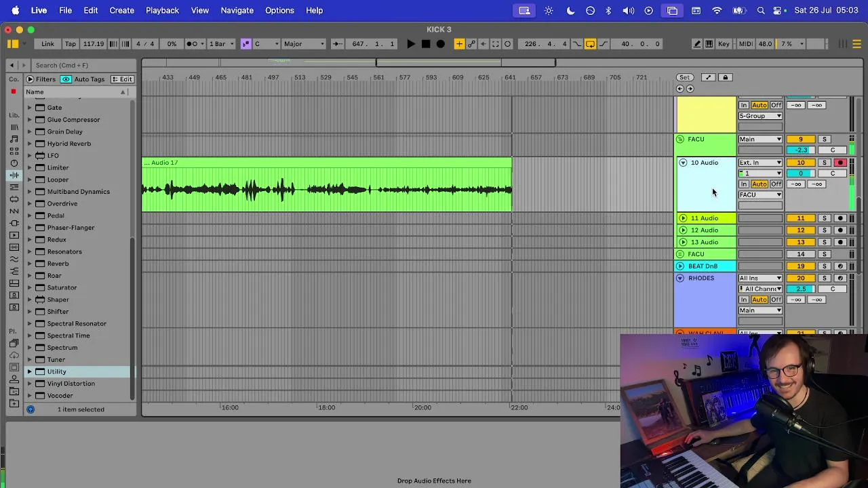Click the Stop transport button
This screenshot has width=868, height=488.
[x=426, y=44]
